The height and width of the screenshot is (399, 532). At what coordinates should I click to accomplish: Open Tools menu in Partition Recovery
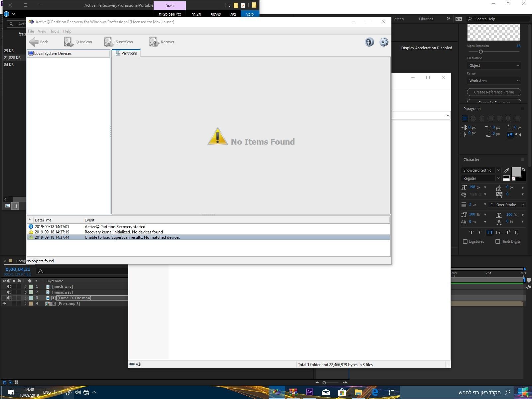click(55, 31)
